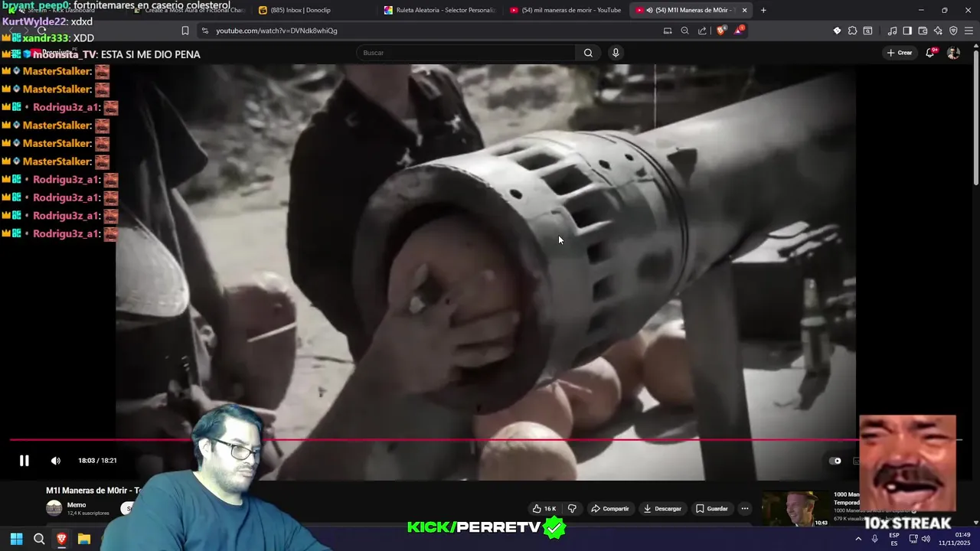This screenshot has width=980, height=551.
Task: Mute the video volume icon
Action: click(x=55, y=461)
